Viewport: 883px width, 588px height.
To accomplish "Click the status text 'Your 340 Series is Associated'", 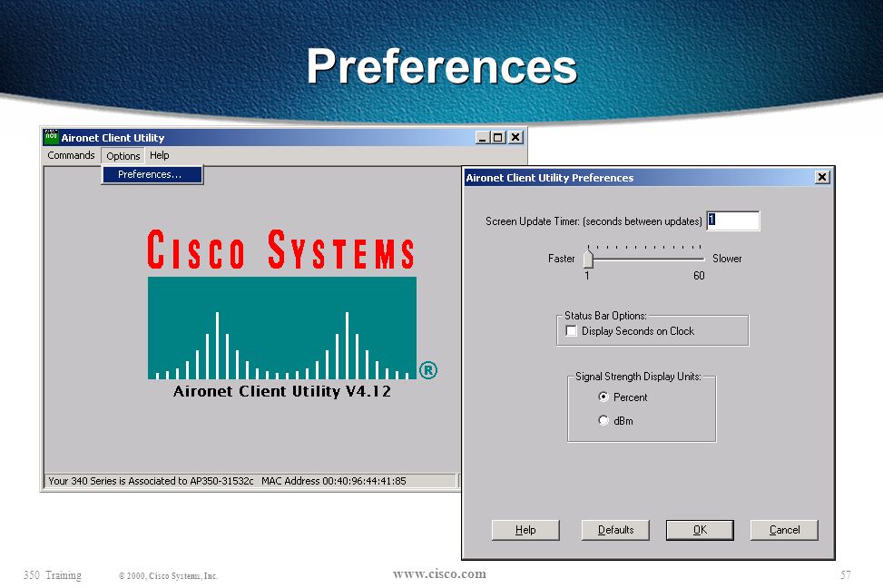I will tap(151, 481).
